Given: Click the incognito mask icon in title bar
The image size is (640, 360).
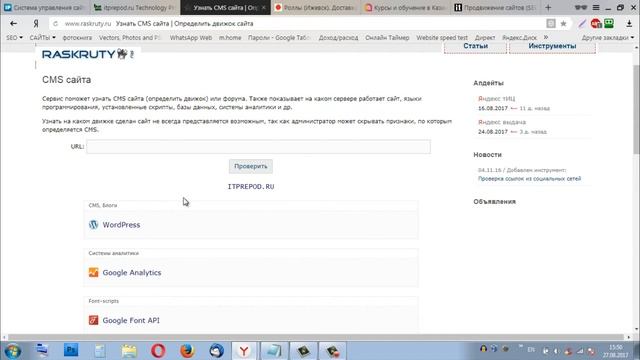Looking at the screenshot, I should [x=581, y=7].
